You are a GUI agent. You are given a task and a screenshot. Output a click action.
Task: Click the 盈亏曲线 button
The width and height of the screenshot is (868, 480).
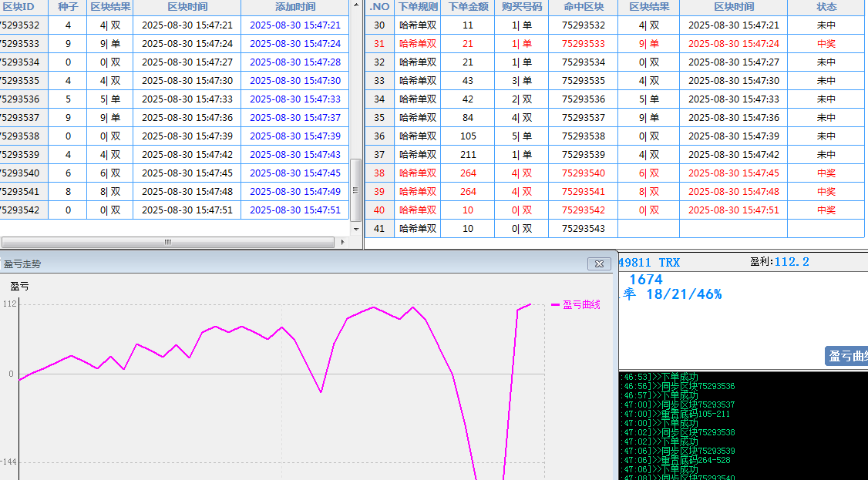click(847, 356)
